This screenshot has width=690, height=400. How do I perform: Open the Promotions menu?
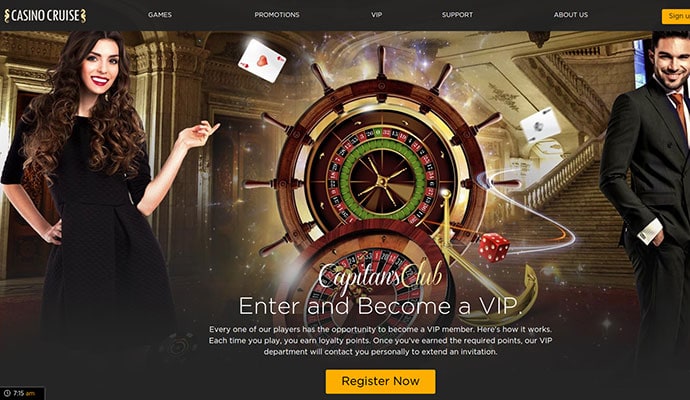277,15
